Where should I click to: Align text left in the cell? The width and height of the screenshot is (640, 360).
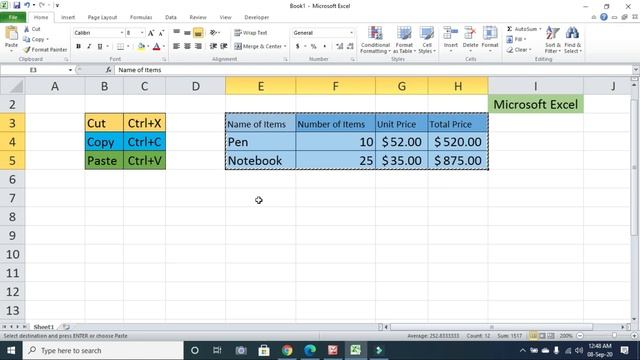176,46
